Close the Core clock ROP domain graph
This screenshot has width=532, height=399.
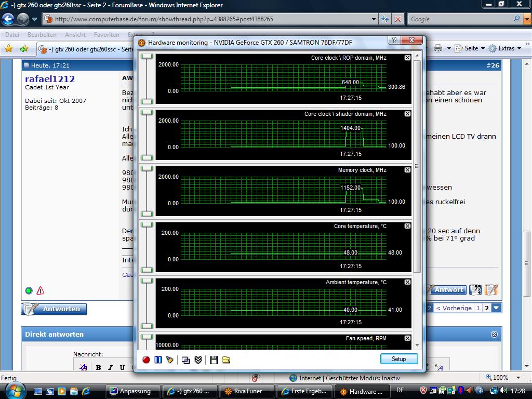click(x=407, y=58)
